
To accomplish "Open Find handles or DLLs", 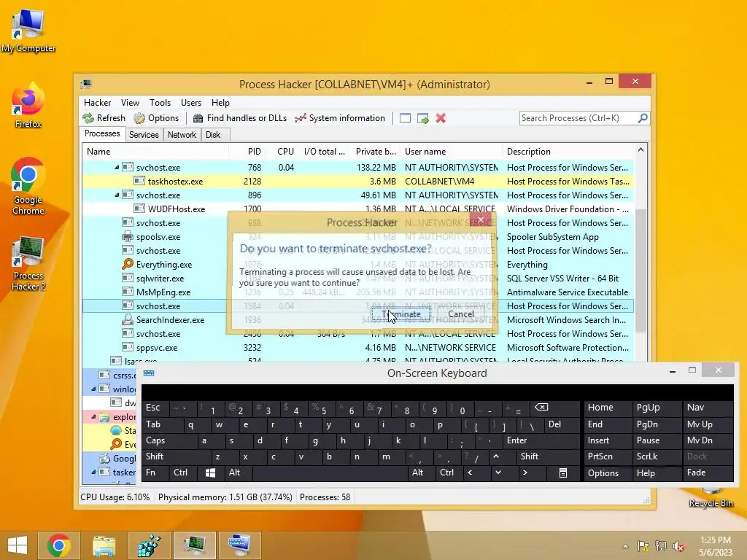I will tap(239, 118).
